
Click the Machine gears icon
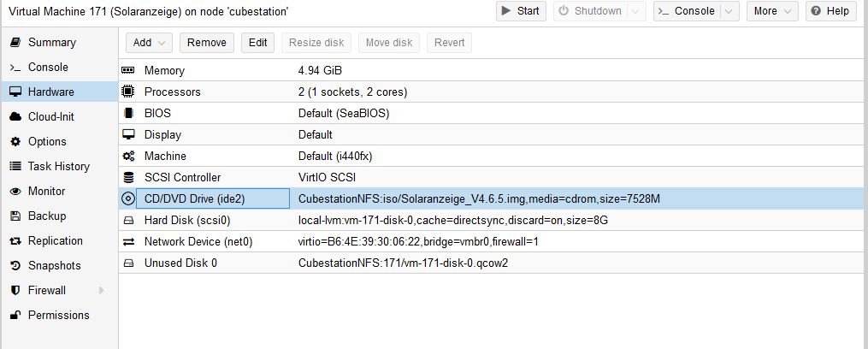[x=128, y=156]
